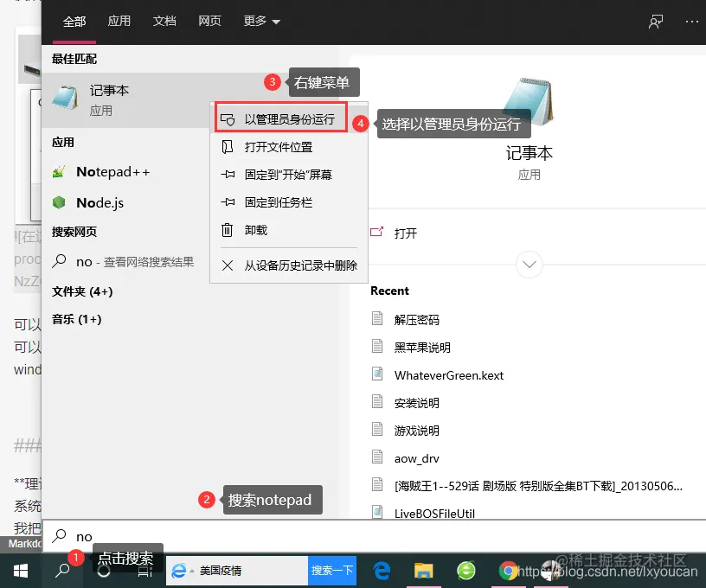Click the 搜一下 search button on taskbar
Viewport: 706px width, 588px height.
331,571
